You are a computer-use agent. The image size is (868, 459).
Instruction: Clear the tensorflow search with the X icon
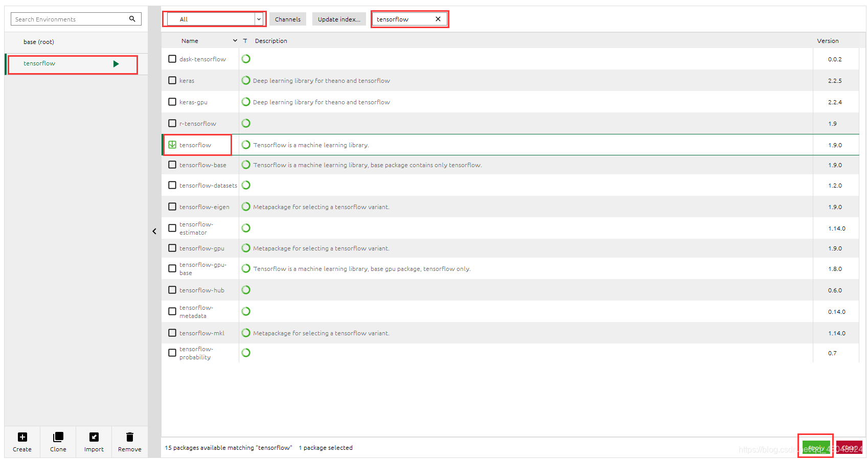[438, 19]
